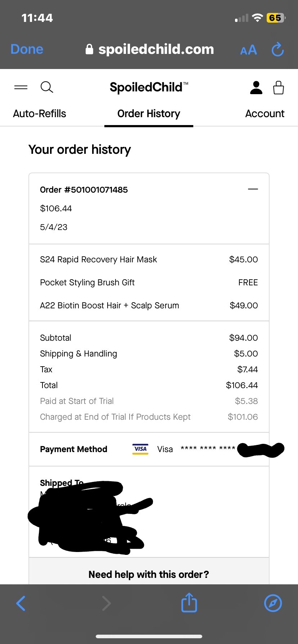This screenshot has height=644, width=298.
Task: Reload the page in Safari
Action: coord(277,50)
